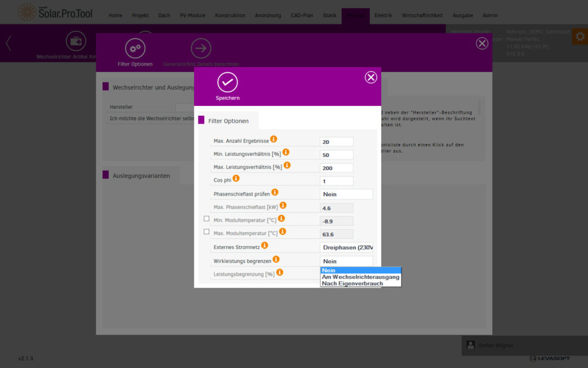Click info icon beside Cos phi
The image size is (588, 368).
(x=236, y=178)
